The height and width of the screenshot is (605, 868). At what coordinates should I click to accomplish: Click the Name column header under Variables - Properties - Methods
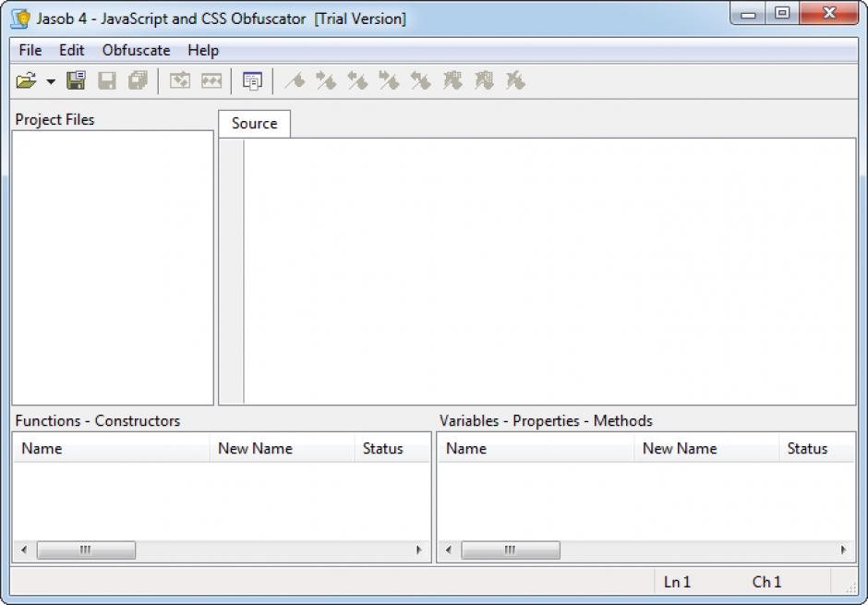coord(536,448)
